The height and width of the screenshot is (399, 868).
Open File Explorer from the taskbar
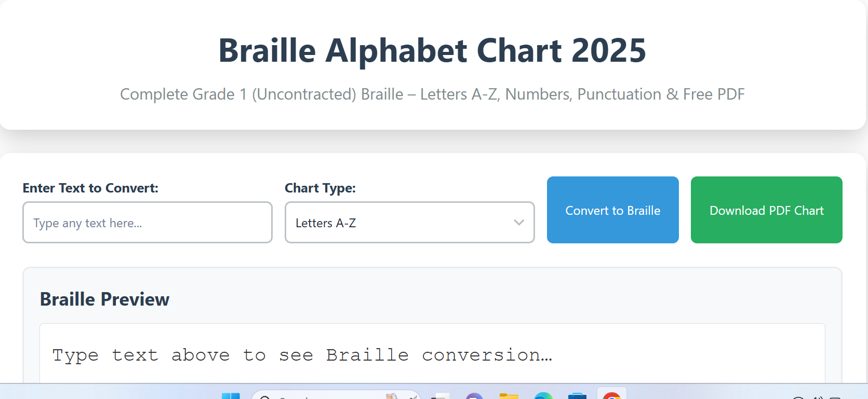tap(509, 397)
